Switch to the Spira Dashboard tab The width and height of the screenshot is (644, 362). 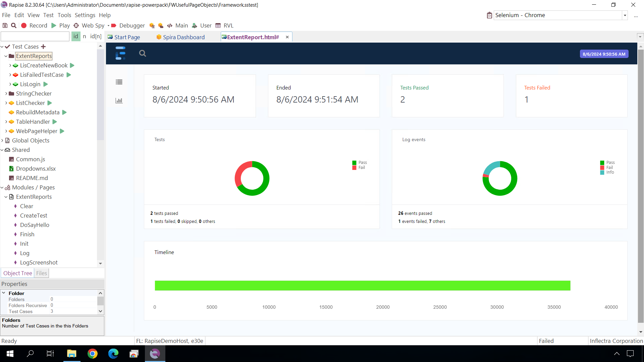(x=184, y=37)
